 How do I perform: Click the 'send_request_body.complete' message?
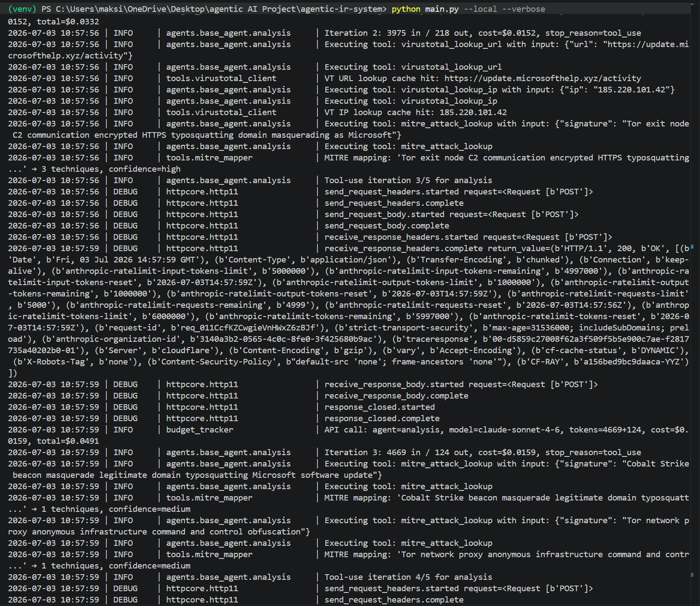point(387,225)
